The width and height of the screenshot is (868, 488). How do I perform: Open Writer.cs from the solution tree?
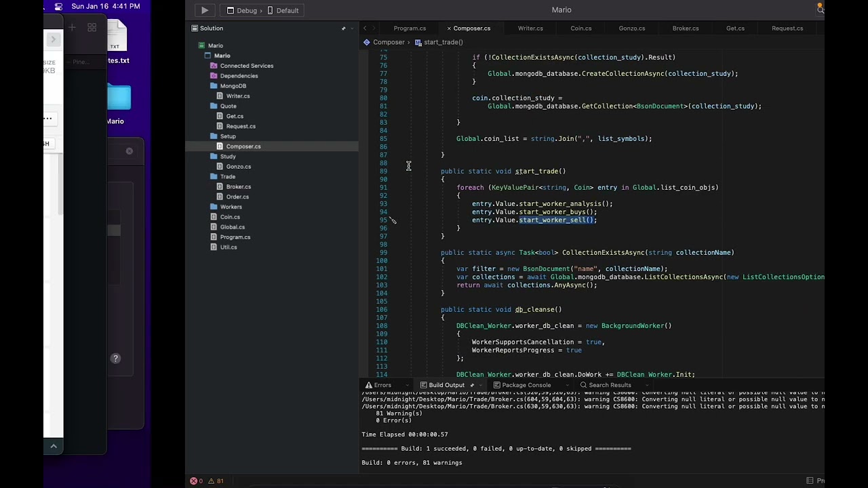(233, 96)
